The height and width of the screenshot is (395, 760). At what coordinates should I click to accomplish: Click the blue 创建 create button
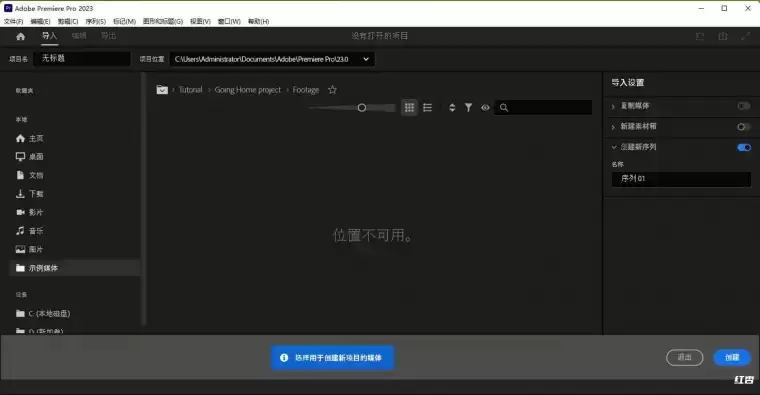coord(732,357)
